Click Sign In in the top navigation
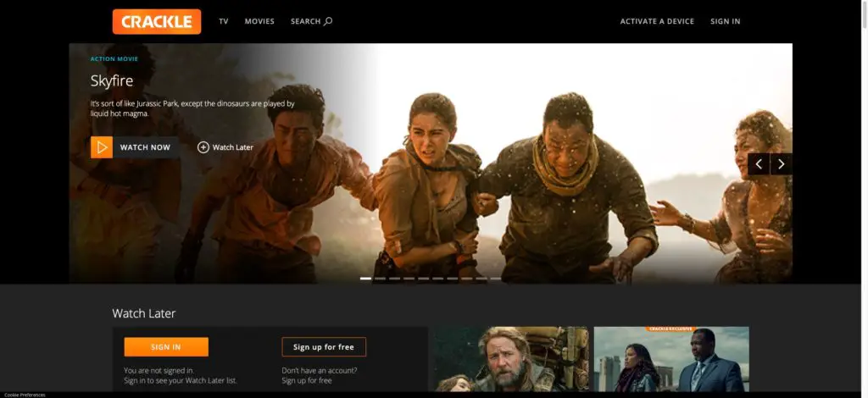This screenshot has height=398, width=868. [x=726, y=21]
